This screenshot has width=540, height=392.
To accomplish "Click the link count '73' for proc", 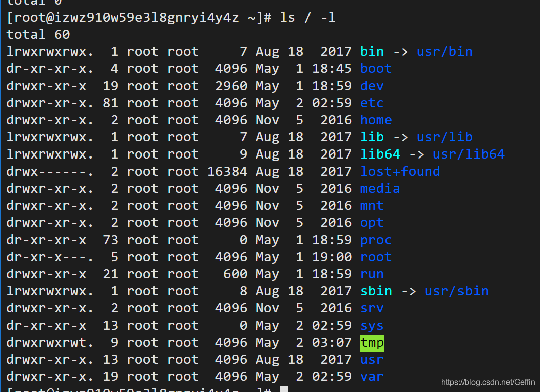I will (x=111, y=240).
